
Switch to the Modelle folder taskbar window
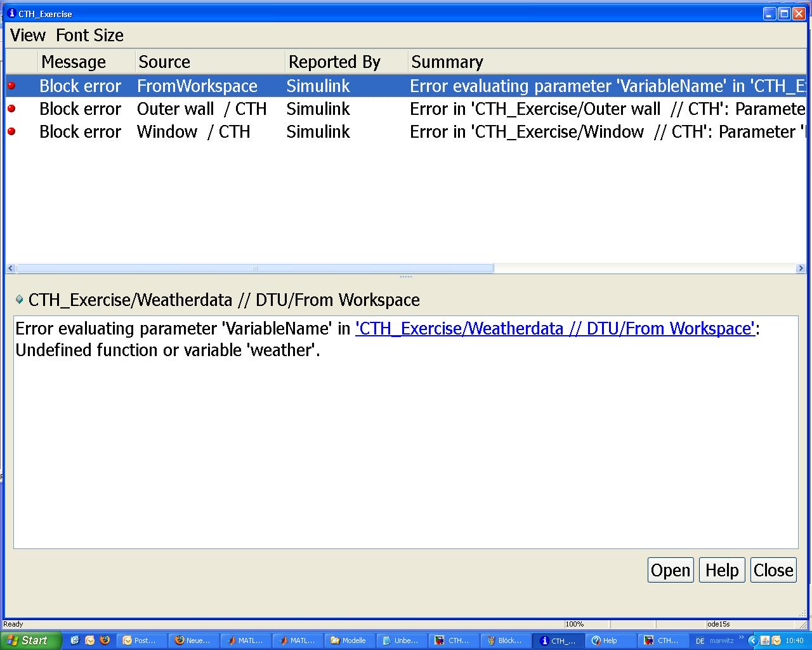point(349,640)
